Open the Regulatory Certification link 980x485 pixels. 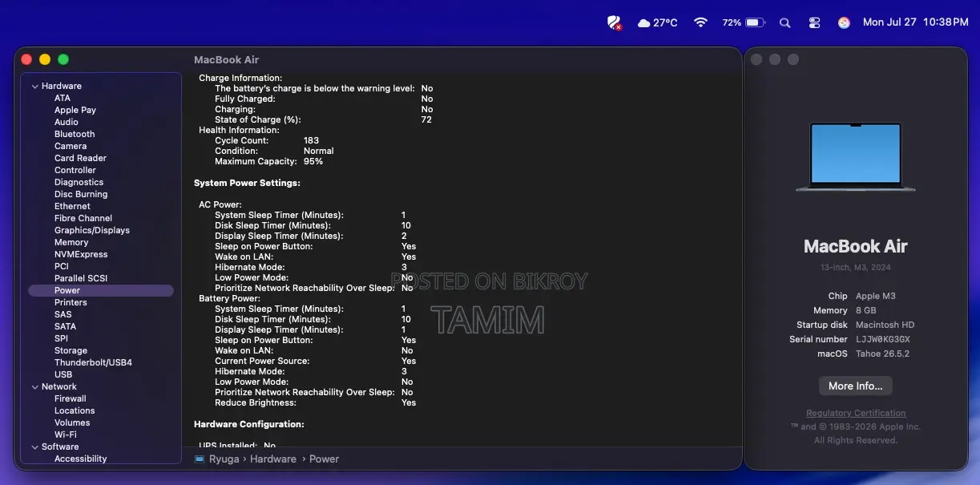[x=856, y=413]
